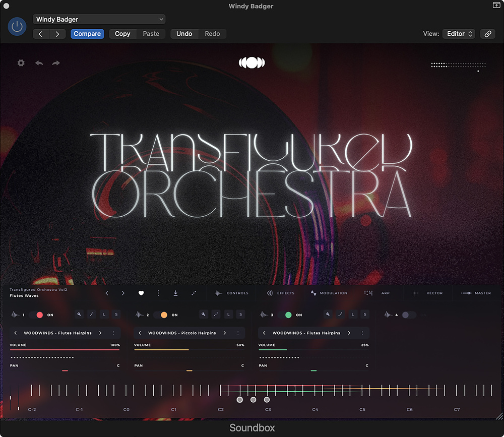Lock layer 3 with the L button
The width and height of the screenshot is (504, 437).
pyautogui.click(x=353, y=315)
